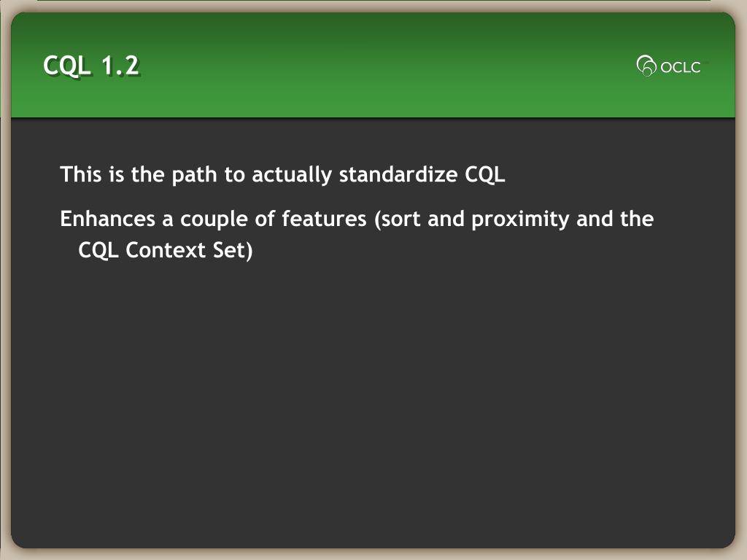
Task: Click the OCLC swirl logo icon
Action: point(646,66)
